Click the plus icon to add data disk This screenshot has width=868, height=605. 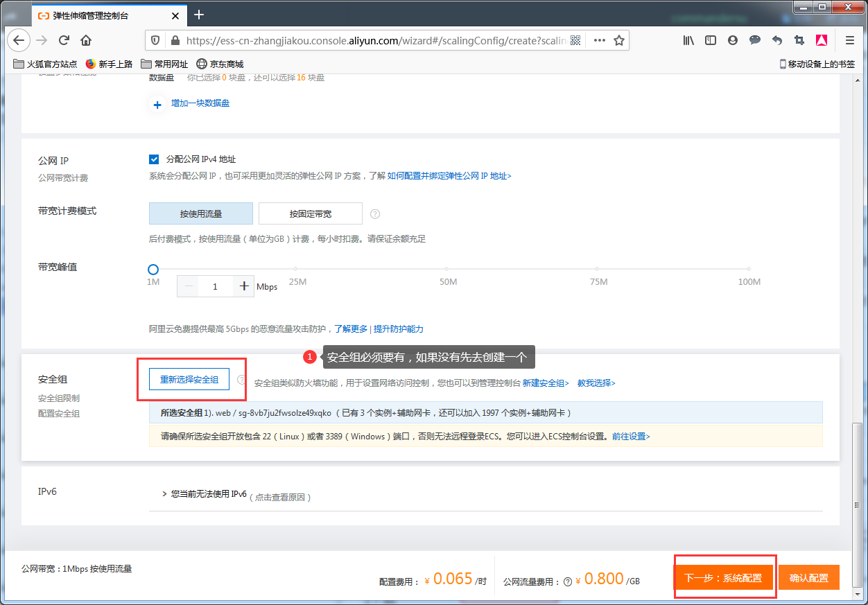tap(157, 105)
